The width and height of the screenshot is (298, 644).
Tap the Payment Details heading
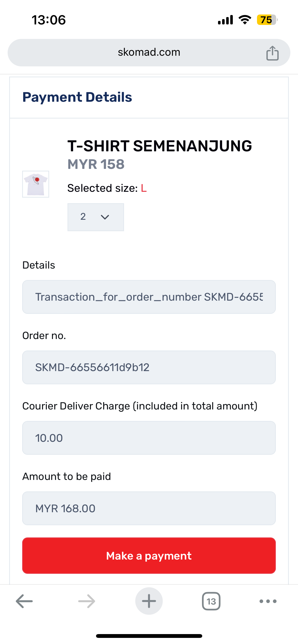click(x=77, y=97)
